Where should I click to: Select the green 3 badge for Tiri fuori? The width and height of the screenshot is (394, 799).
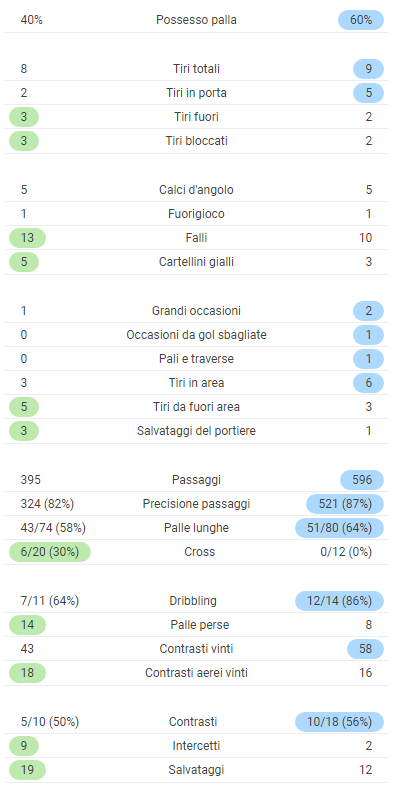tap(24, 117)
